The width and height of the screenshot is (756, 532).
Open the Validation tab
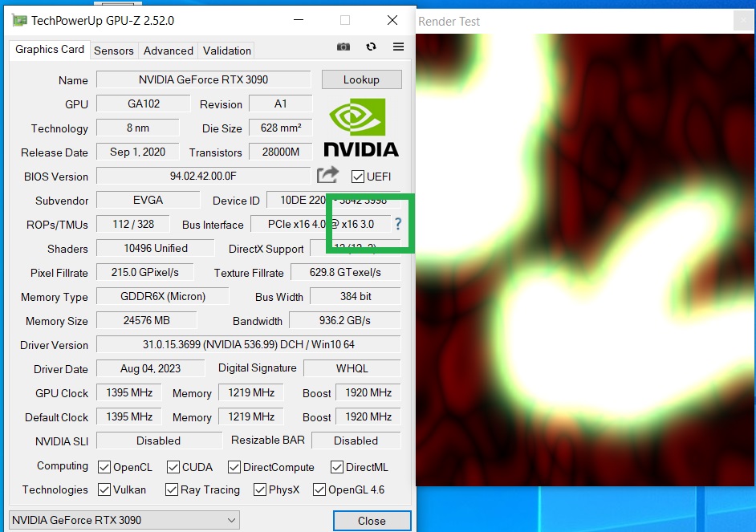point(226,51)
